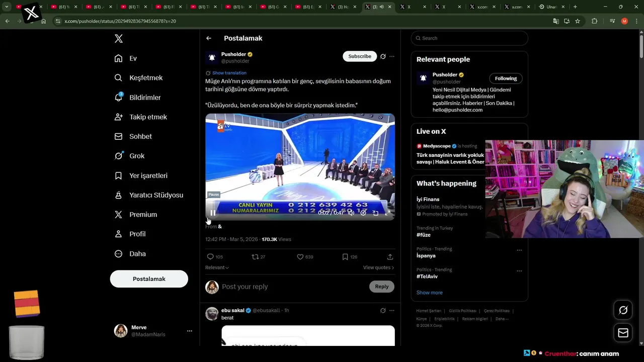
Task: Open Yer işaretleri bookmarks
Action: [x=141, y=175]
